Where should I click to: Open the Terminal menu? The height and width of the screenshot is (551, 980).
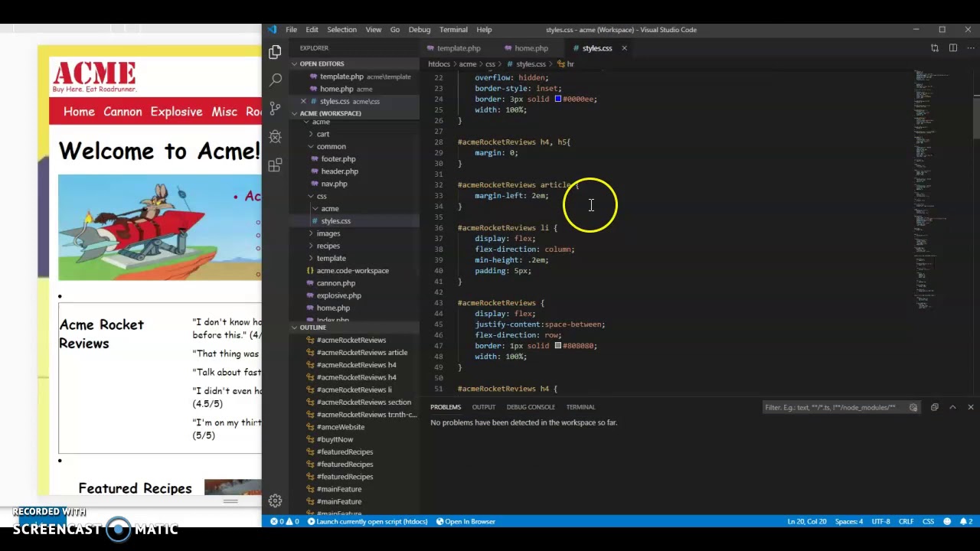pyautogui.click(x=453, y=30)
